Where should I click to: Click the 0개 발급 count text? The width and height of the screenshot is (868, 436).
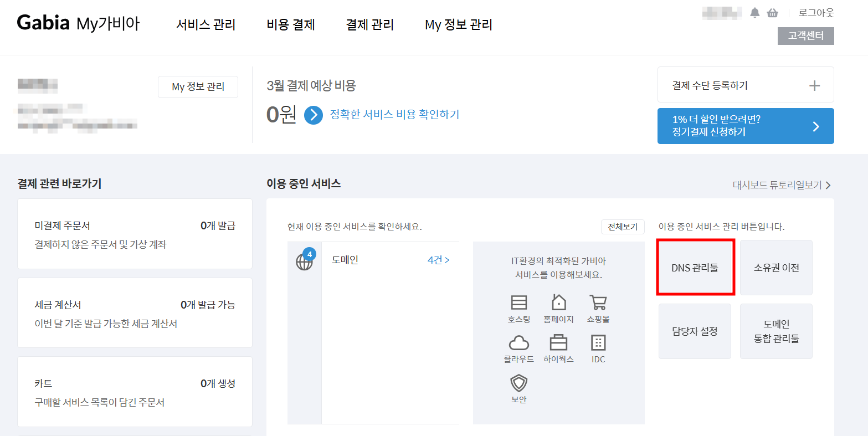pos(218,225)
